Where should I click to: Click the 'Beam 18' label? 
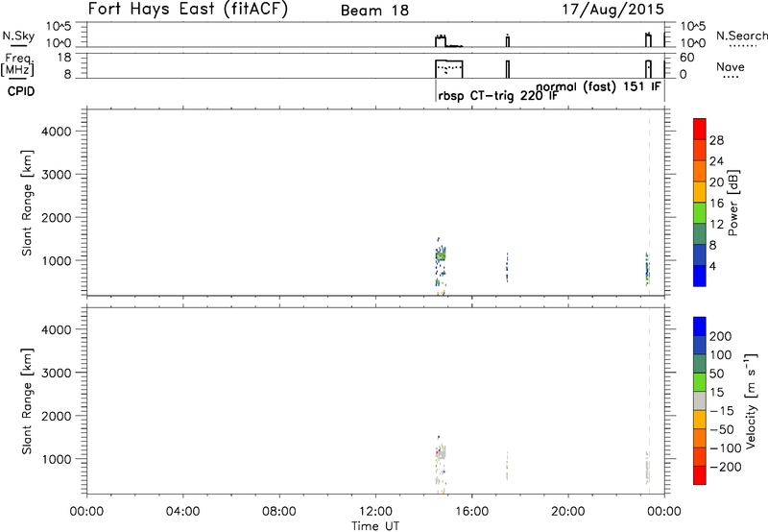click(x=374, y=11)
